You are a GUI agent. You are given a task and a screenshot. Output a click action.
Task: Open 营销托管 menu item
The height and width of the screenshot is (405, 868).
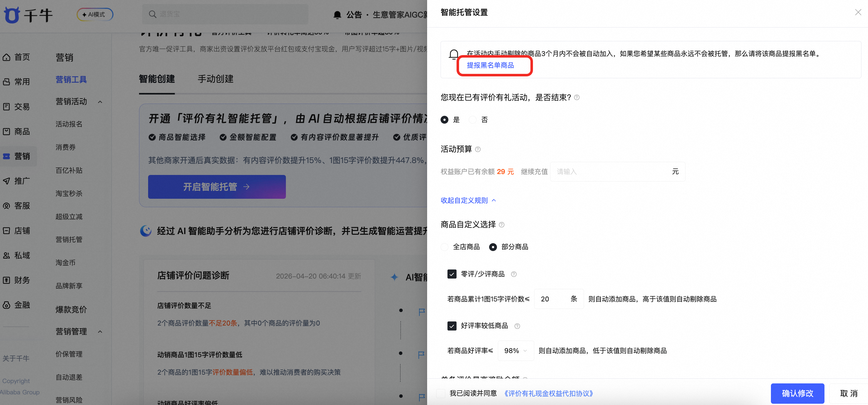click(69, 240)
